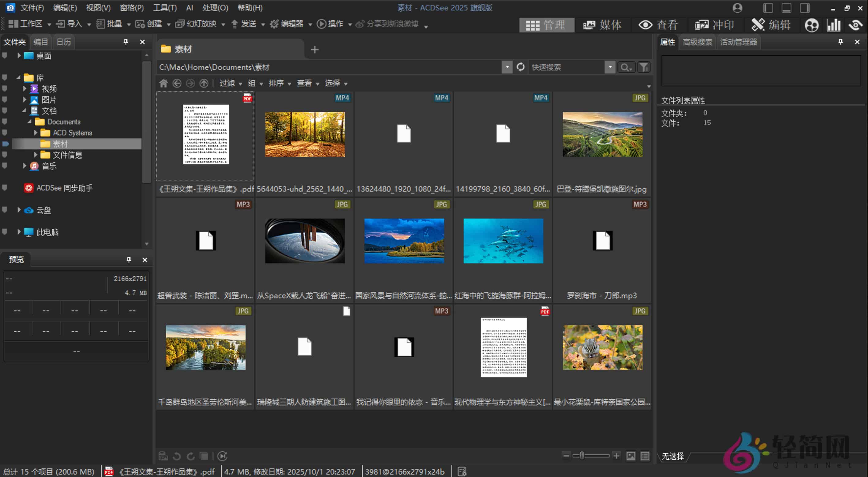Click the Home navigation icon above the thumbnails
Screen dimensions: 868x477
(x=164, y=83)
